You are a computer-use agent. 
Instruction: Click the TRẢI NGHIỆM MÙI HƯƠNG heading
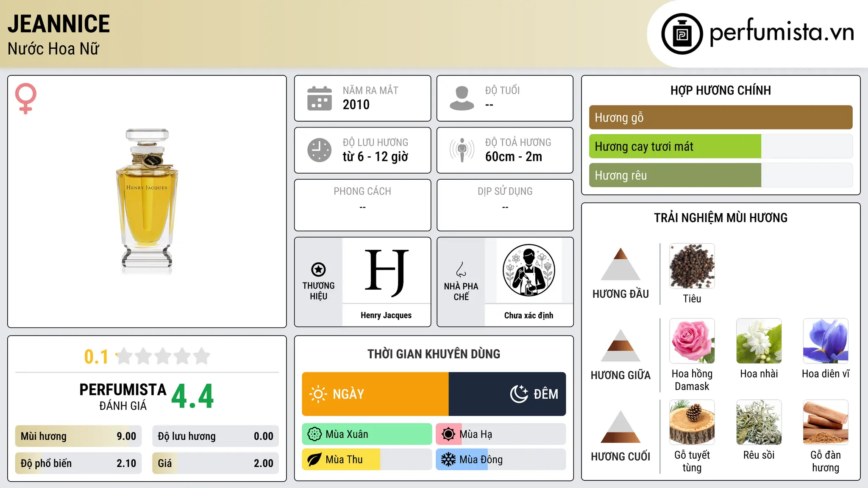[x=721, y=218]
